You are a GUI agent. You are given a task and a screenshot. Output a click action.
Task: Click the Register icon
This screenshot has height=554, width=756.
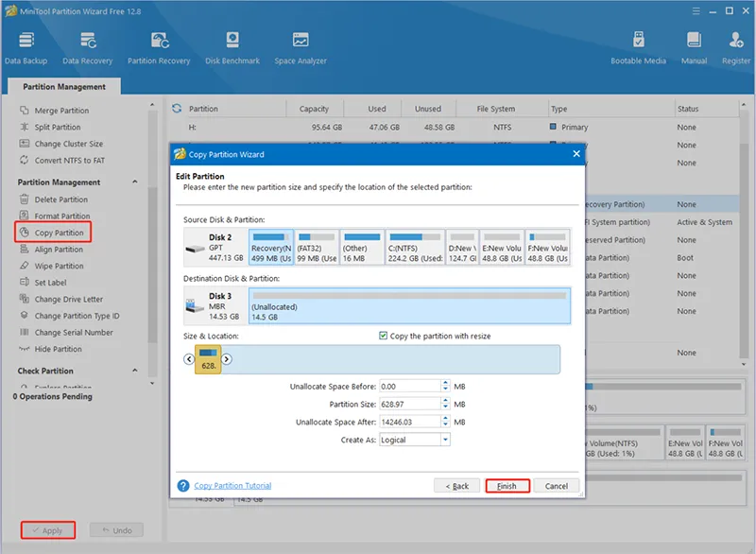736,40
